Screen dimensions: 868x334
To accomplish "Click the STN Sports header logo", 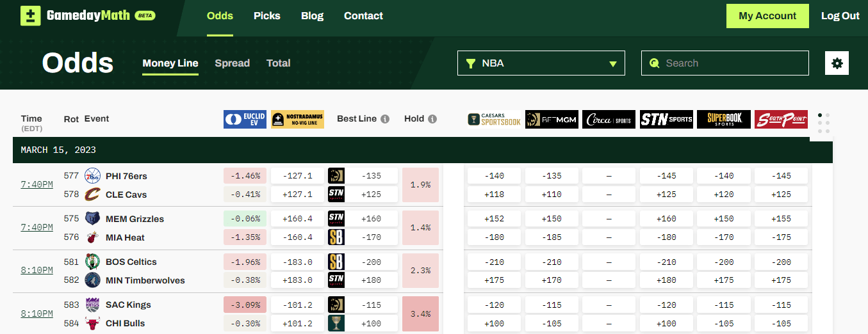I will [x=666, y=119].
